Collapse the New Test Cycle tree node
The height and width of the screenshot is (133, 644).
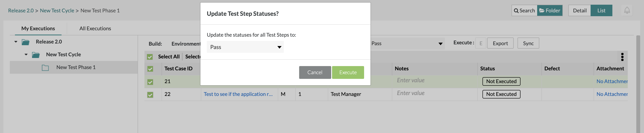[x=26, y=54]
